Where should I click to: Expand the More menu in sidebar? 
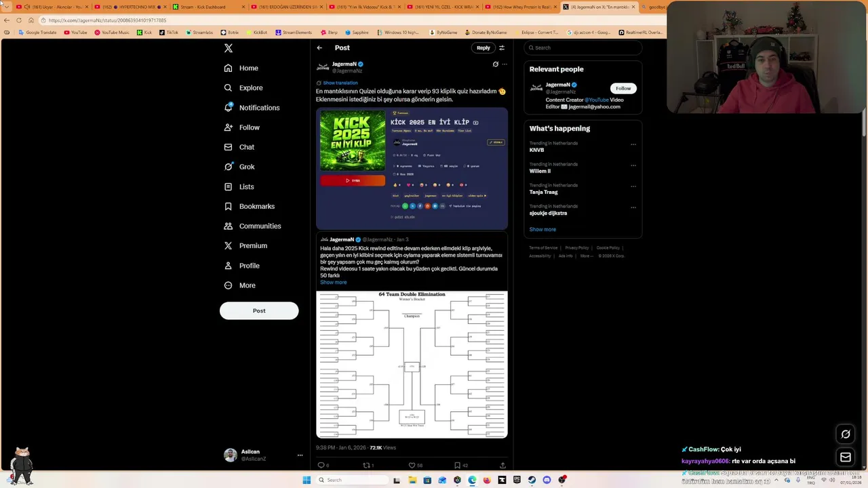point(240,285)
